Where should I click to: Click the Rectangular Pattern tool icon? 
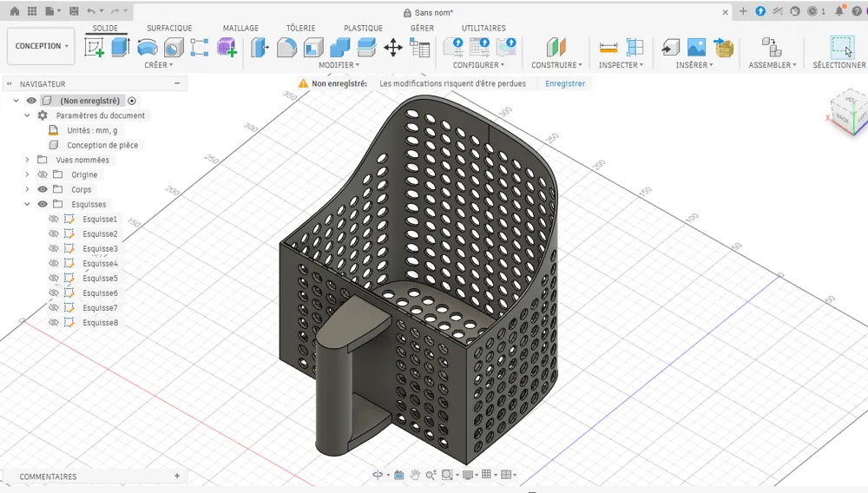[x=200, y=48]
